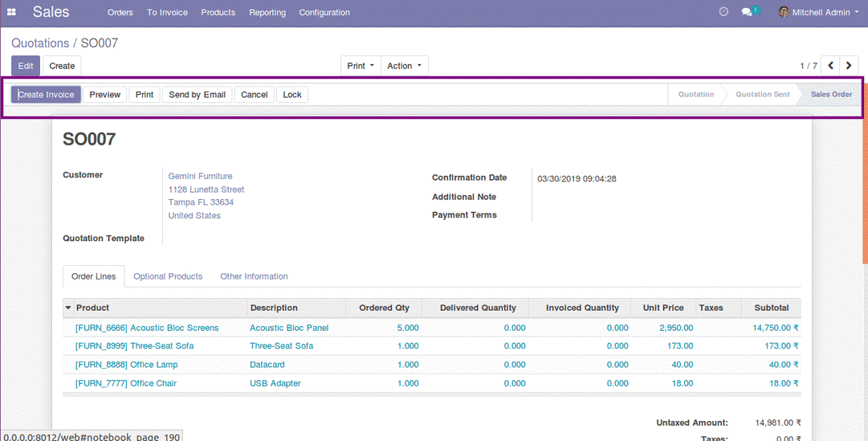This screenshot has height=441, width=868.
Task: Click Datacard description cell
Action: tap(267, 365)
